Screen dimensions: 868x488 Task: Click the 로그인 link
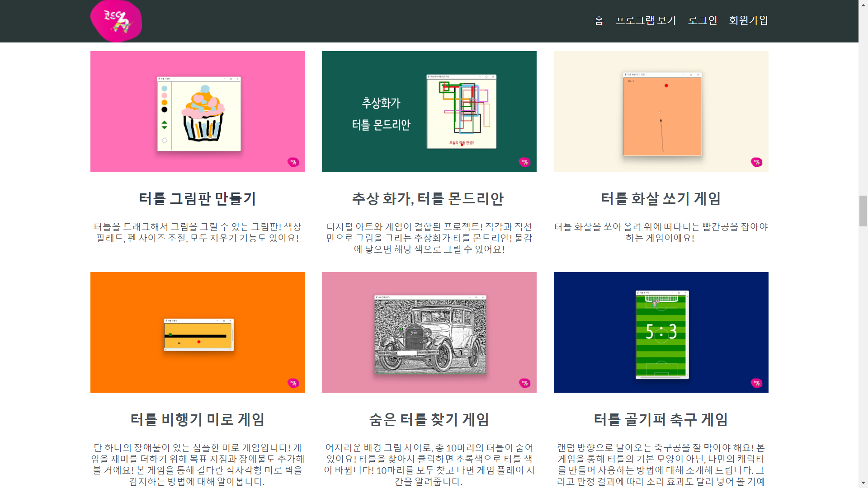tap(703, 20)
